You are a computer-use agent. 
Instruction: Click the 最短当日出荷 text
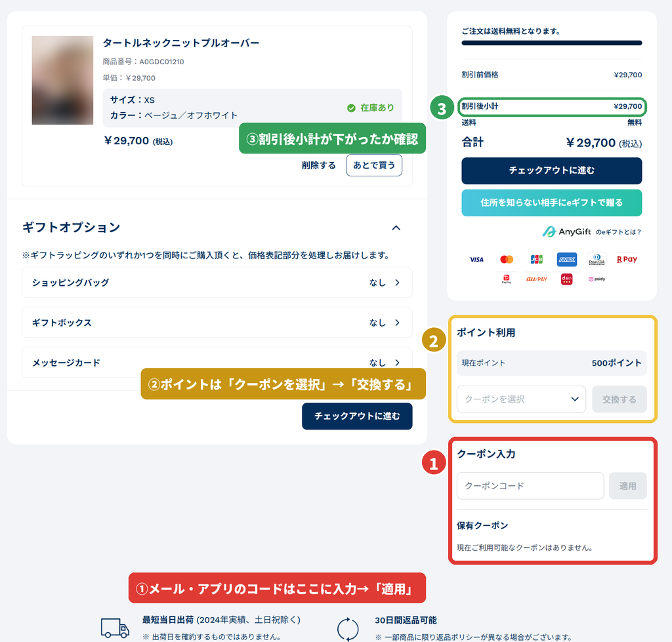coord(168,620)
